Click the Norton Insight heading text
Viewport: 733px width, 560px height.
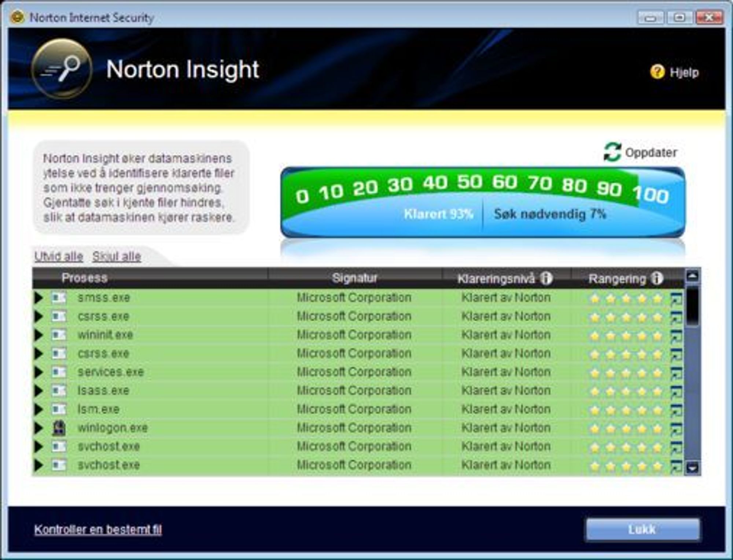pyautogui.click(x=183, y=69)
